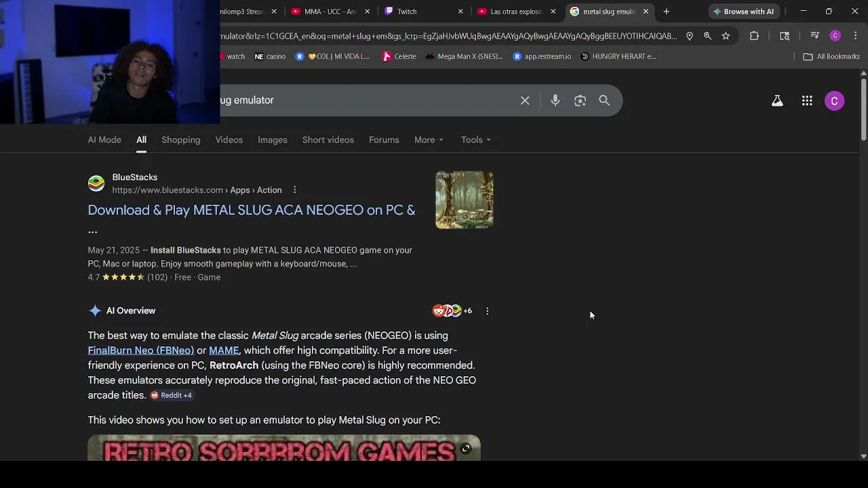
Task: Switch to the Twitch tab
Action: (422, 12)
